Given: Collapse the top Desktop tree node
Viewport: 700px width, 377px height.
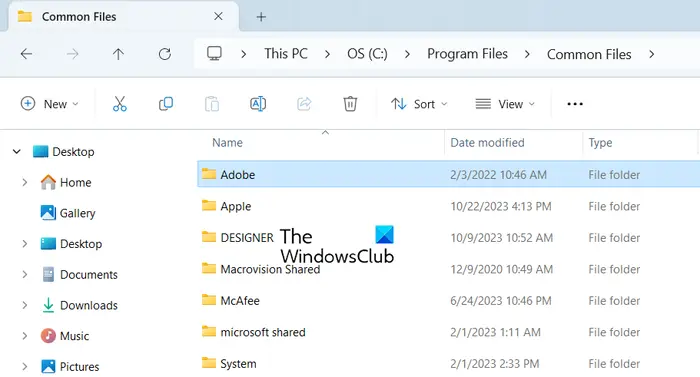Looking at the screenshot, I should 17,152.
